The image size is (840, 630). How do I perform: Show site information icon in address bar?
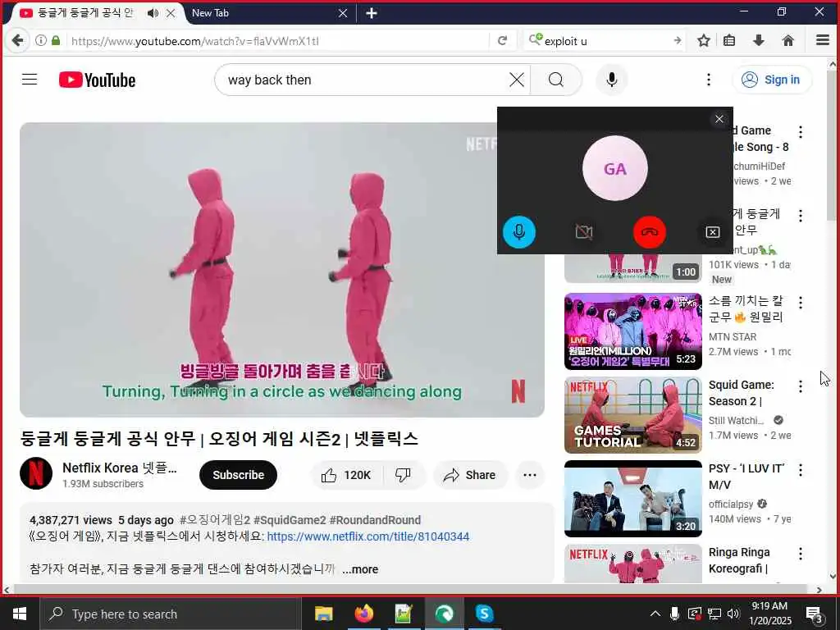coord(41,41)
